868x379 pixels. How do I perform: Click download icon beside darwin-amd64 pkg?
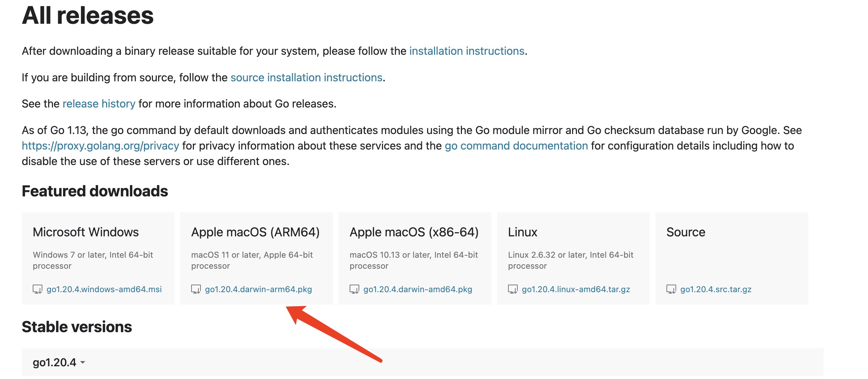[354, 289]
